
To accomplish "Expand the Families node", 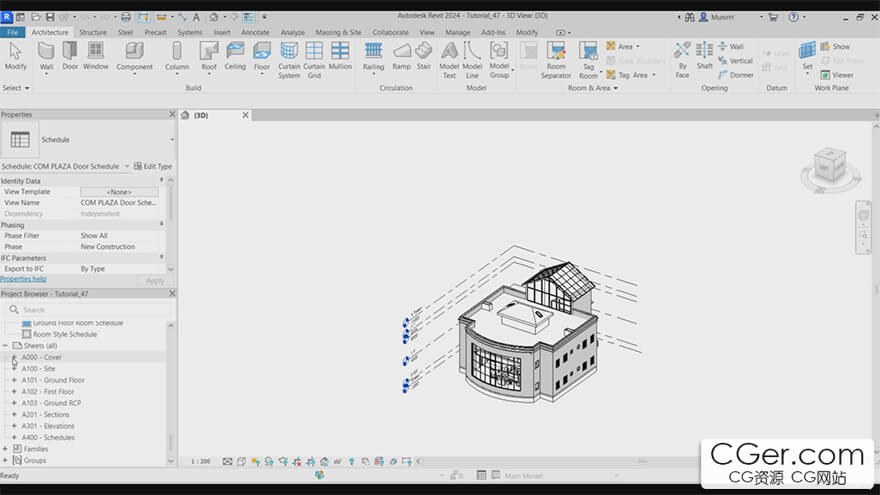I will [5, 449].
